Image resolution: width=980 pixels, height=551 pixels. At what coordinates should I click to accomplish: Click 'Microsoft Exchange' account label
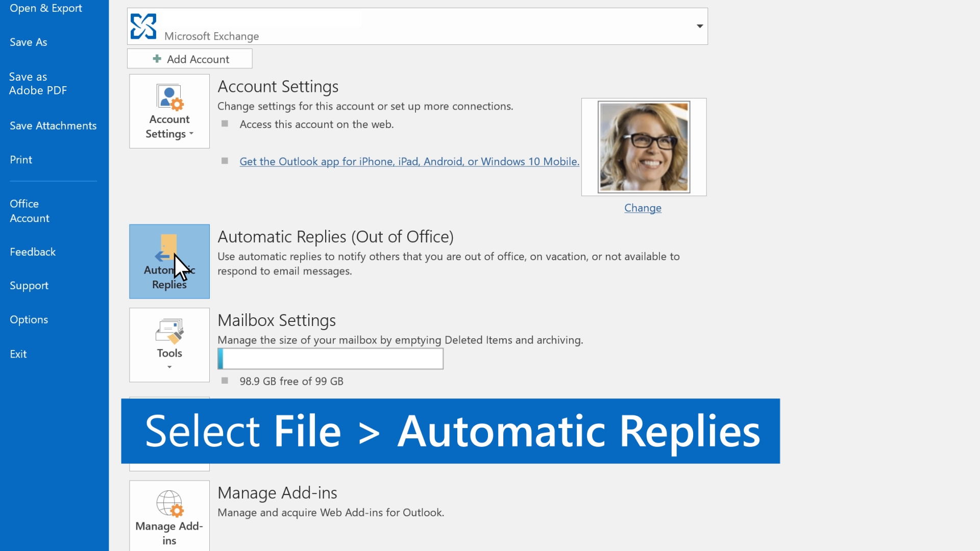point(211,36)
